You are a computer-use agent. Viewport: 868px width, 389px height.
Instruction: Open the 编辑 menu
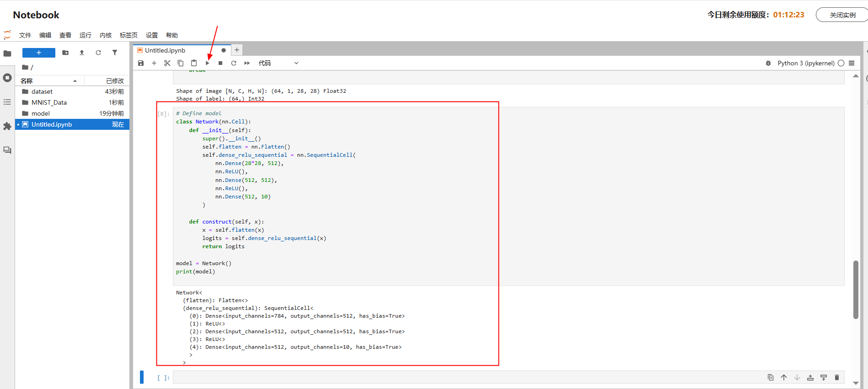pyautogui.click(x=45, y=35)
